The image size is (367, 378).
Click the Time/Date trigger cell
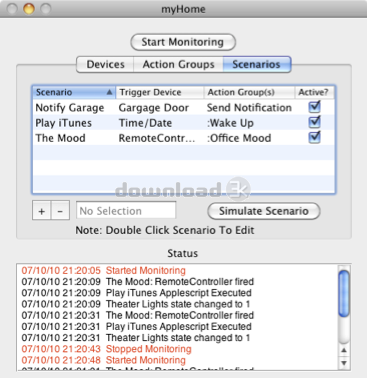(x=145, y=123)
